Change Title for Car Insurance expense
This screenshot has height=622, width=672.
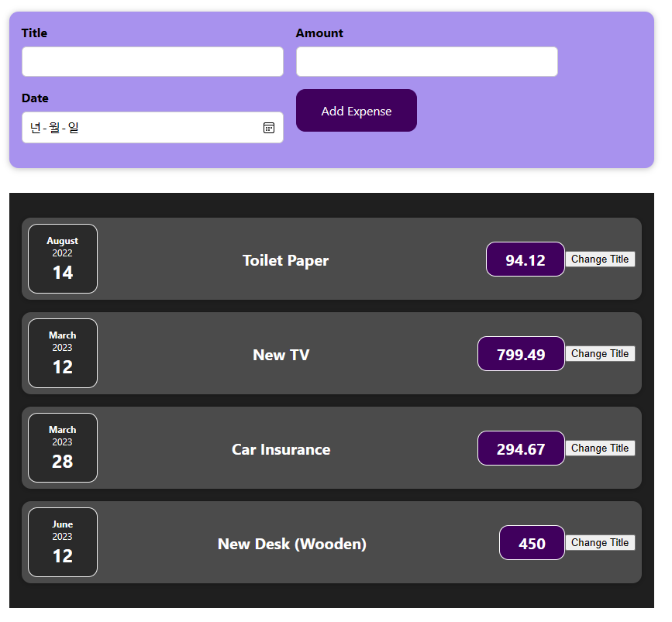[x=600, y=448]
